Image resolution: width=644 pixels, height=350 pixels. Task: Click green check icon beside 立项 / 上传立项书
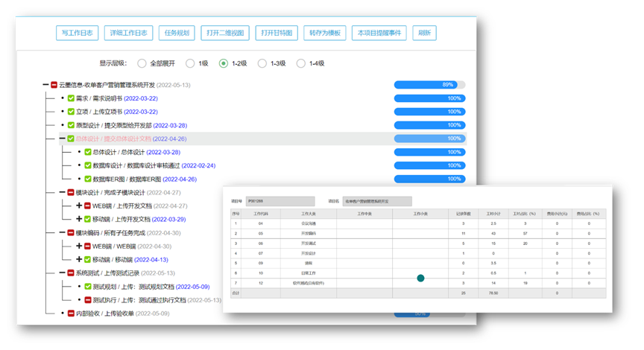point(71,112)
